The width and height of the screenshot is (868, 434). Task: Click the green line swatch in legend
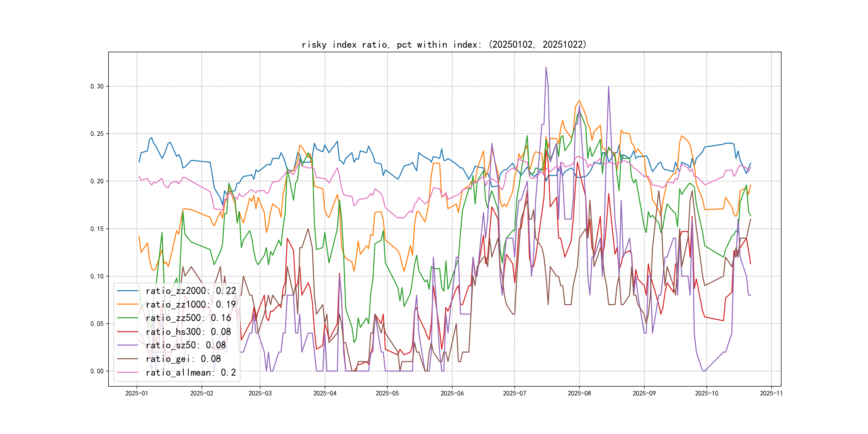coord(127,318)
